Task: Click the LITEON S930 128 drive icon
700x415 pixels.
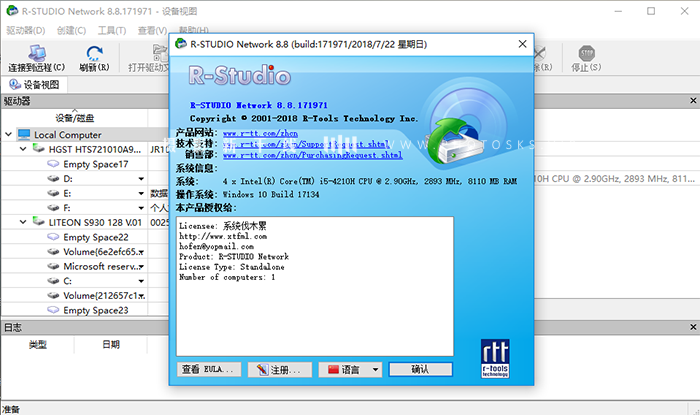Action: click(x=39, y=222)
